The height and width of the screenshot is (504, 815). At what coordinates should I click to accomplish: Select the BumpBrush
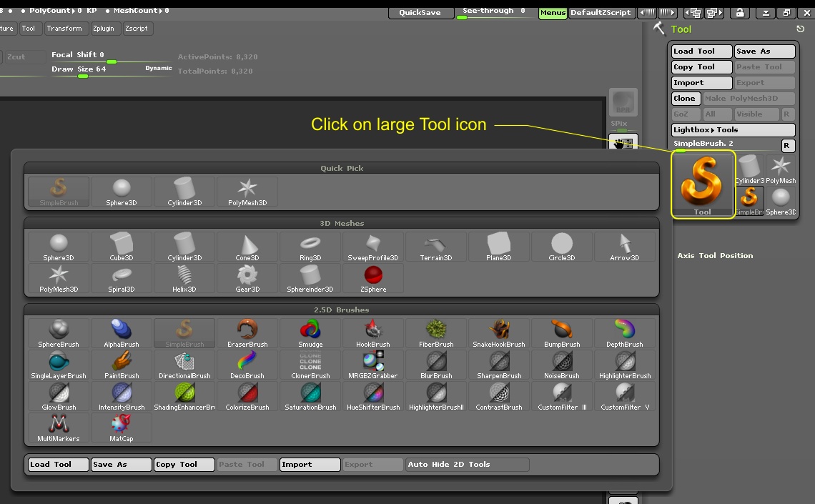562,334
